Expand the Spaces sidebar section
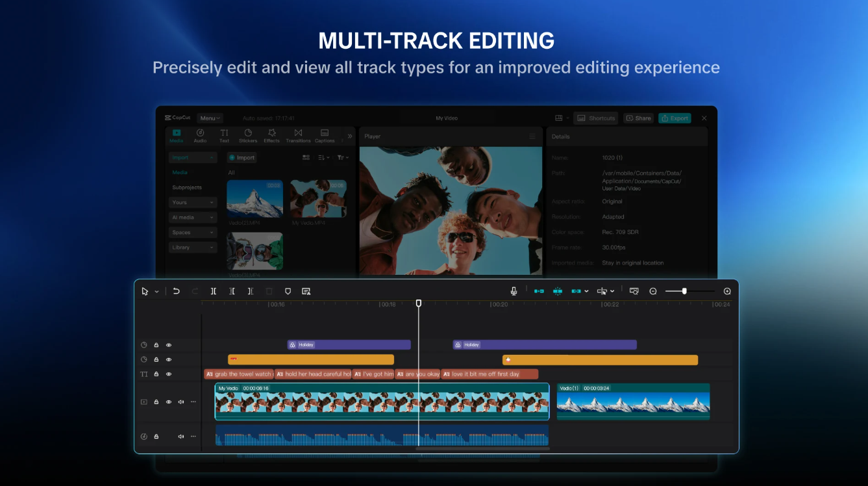Image resolution: width=868 pixels, height=486 pixels. (x=193, y=232)
